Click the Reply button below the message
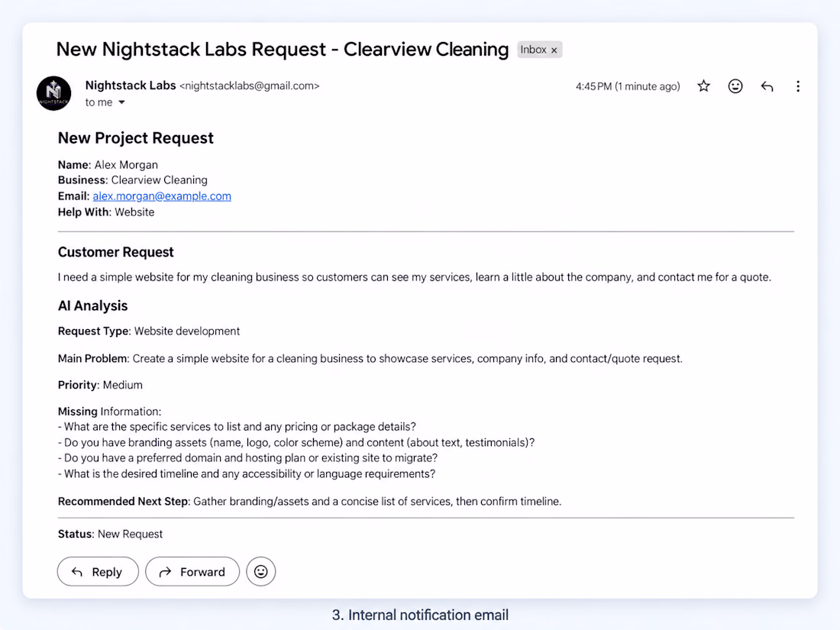This screenshot has height=630, width=840. pos(98,572)
